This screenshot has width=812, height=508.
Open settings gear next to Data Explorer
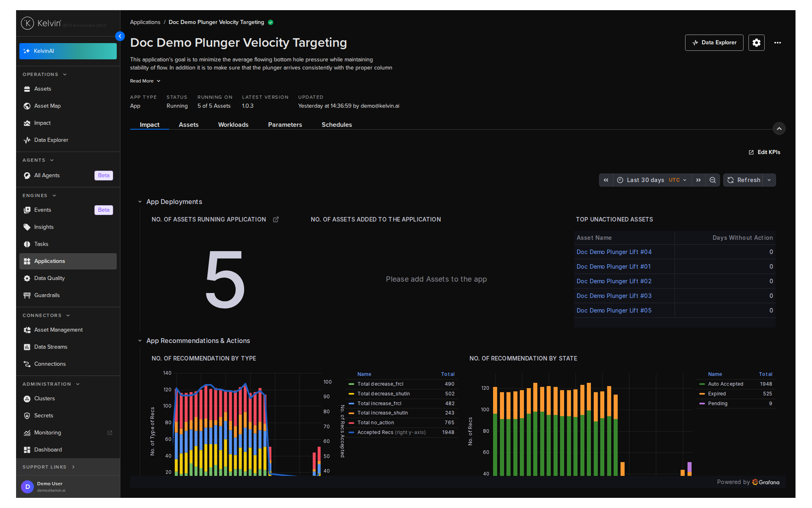[x=756, y=43]
